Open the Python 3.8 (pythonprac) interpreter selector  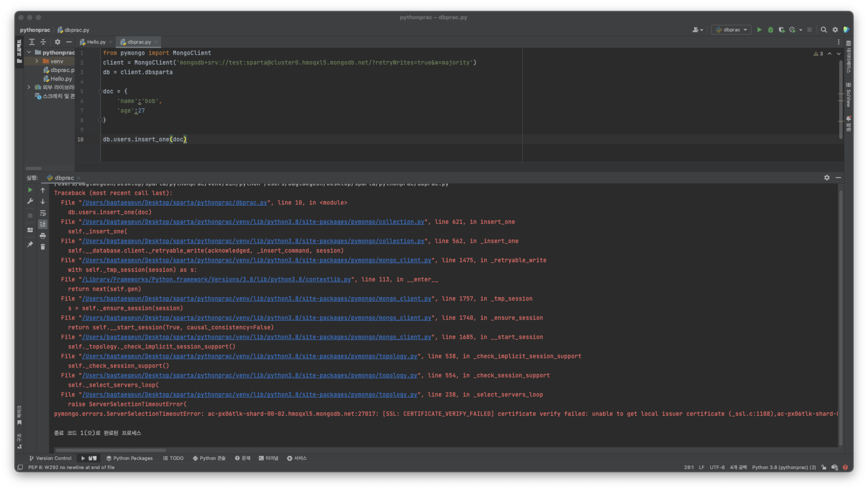click(x=784, y=467)
